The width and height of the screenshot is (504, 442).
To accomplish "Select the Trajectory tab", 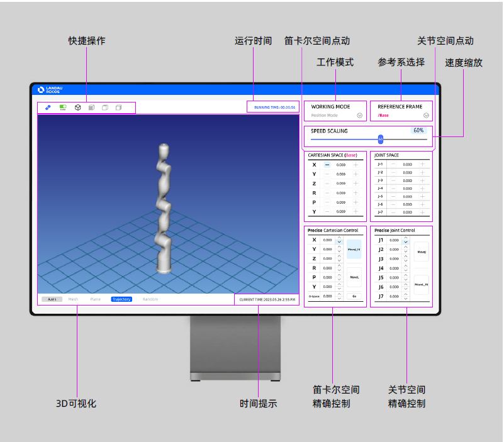I will 121,299.
